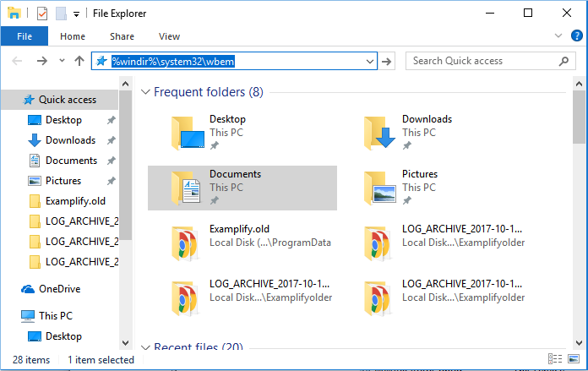Select OneDrive in the navigation pane
This screenshot has height=371, width=588.
(59, 289)
